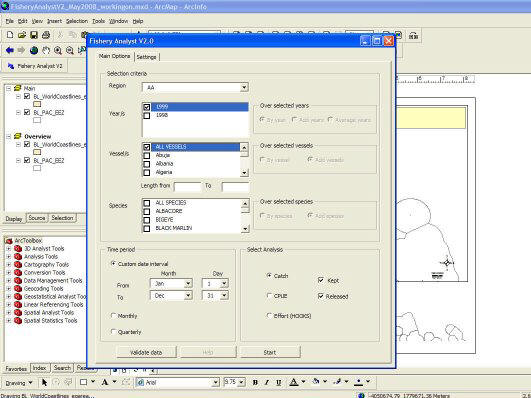Image resolution: width=531 pixels, height=398 pixels.
Task: Open the To month dropdown showing Dec
Action: point(188,296)
